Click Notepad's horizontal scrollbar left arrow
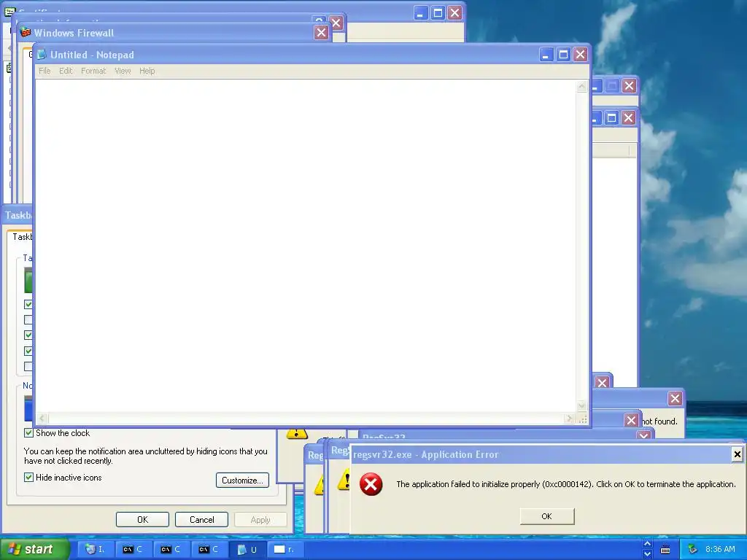The image size is (747, 560). pyautogui.click(x=42, y=419)
